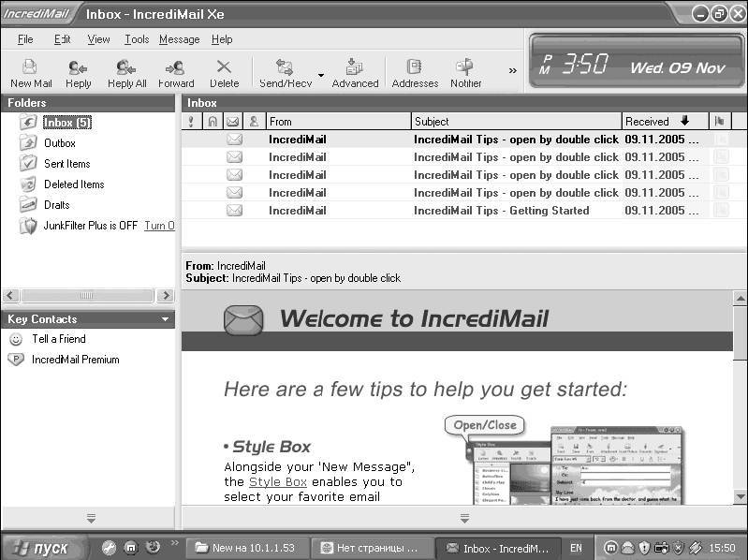The width and height of the screenshot is (748, 560).
Task: Click the Advanced toolbar icon
Action: tap(355, 73)
